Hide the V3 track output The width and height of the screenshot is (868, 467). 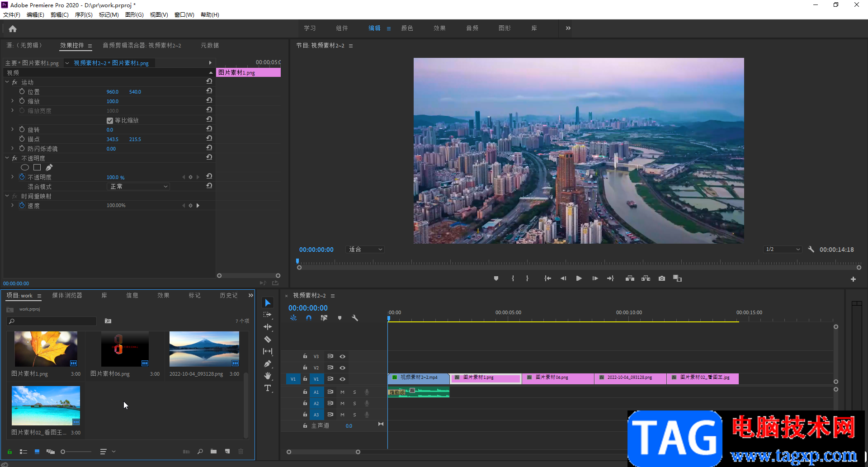[x=343, y=357]
